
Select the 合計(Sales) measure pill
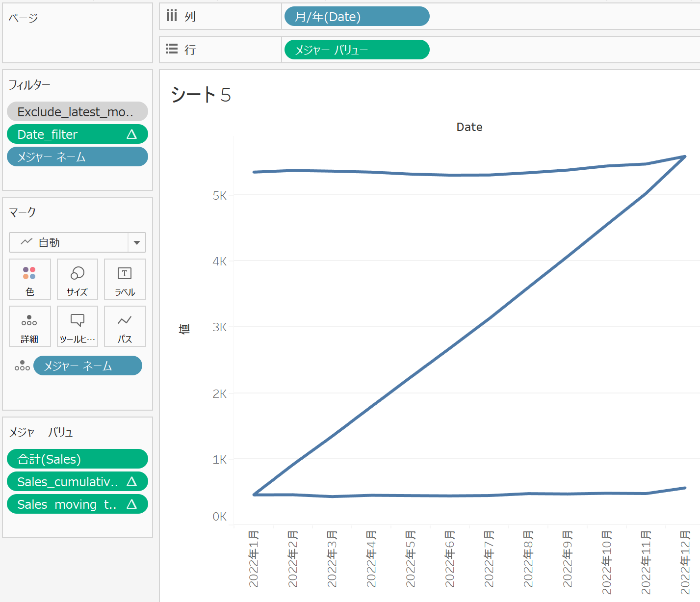click(77, 459)
